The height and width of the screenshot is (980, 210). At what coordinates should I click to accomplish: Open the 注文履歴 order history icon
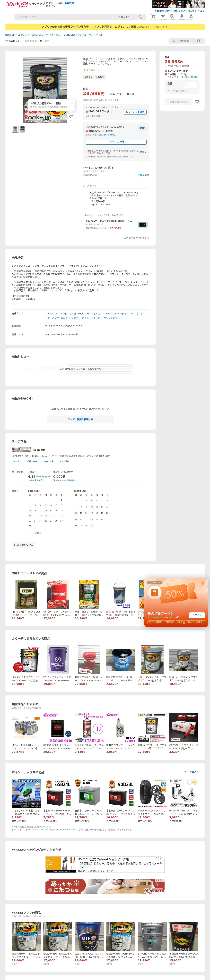(x=172, y=17)
